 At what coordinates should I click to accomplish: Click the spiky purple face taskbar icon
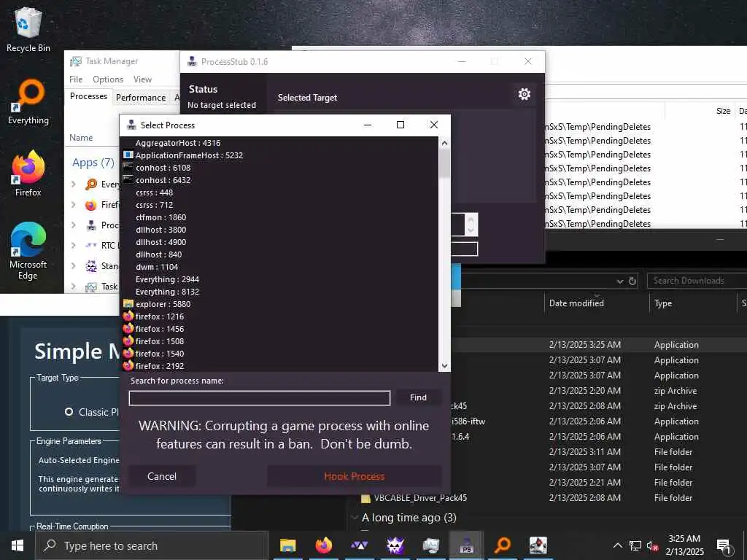(x=395, y=545)
